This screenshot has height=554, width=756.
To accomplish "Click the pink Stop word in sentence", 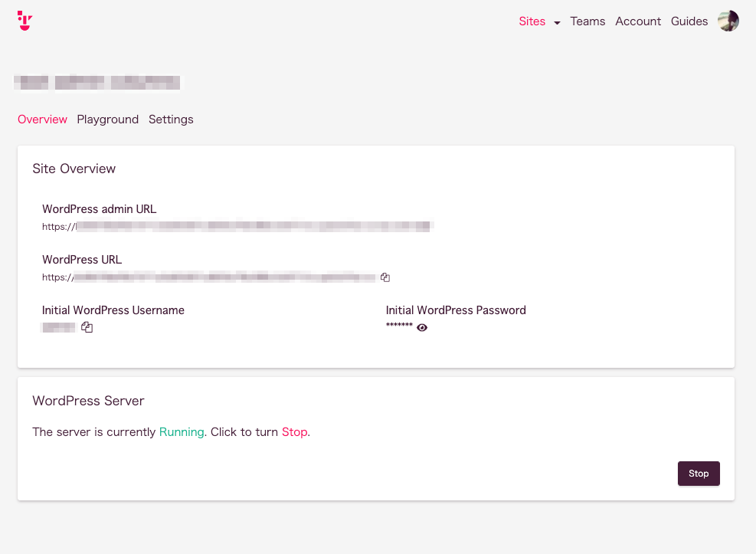I will (294, 432).
